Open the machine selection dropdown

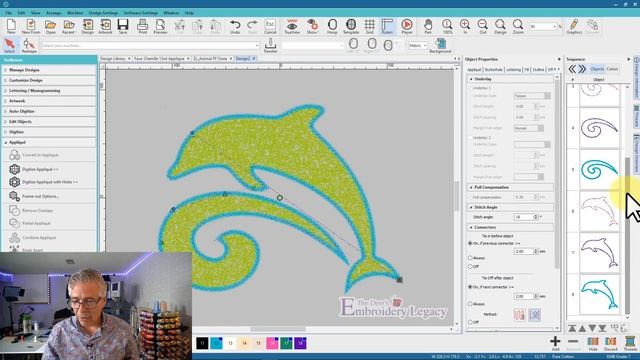tap(257, 46)
